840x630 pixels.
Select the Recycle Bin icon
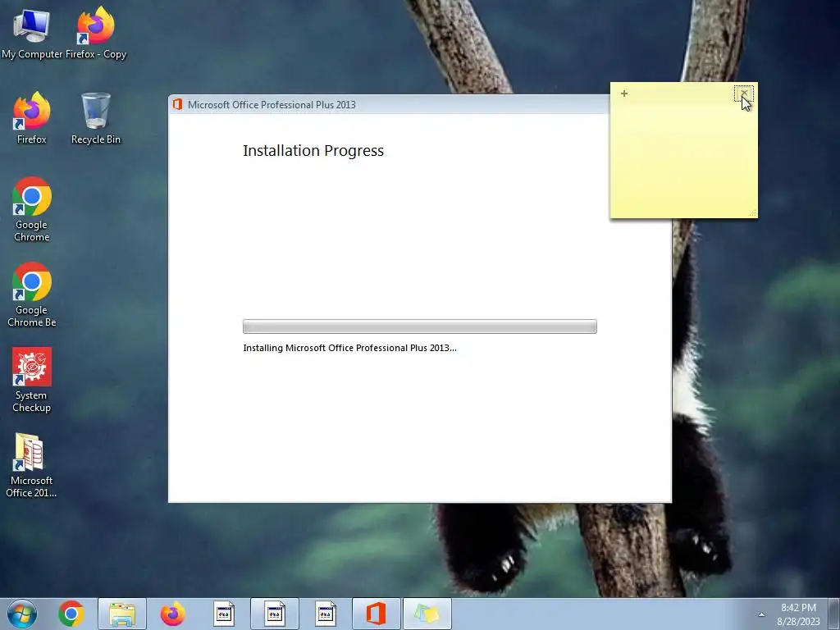[x=96, y=118]
